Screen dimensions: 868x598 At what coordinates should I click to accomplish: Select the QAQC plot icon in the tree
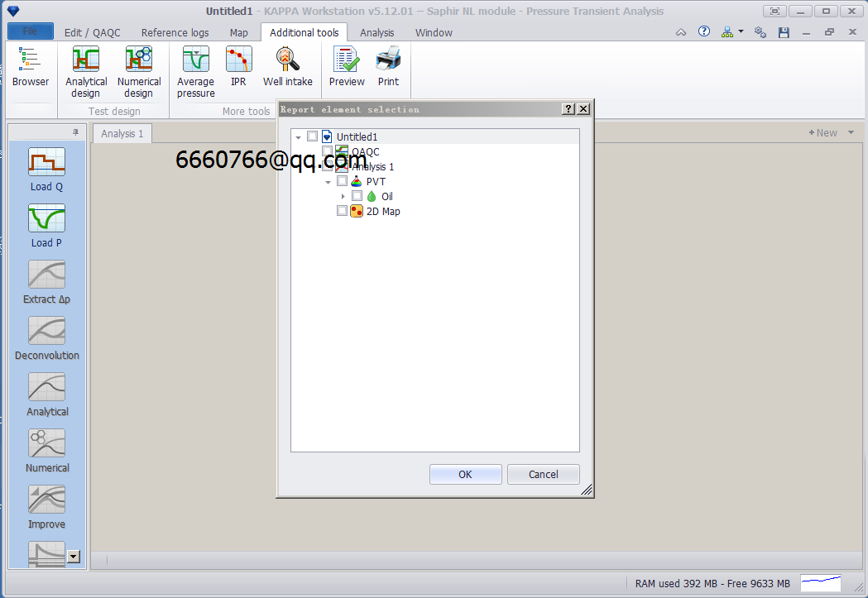[342, 151]
